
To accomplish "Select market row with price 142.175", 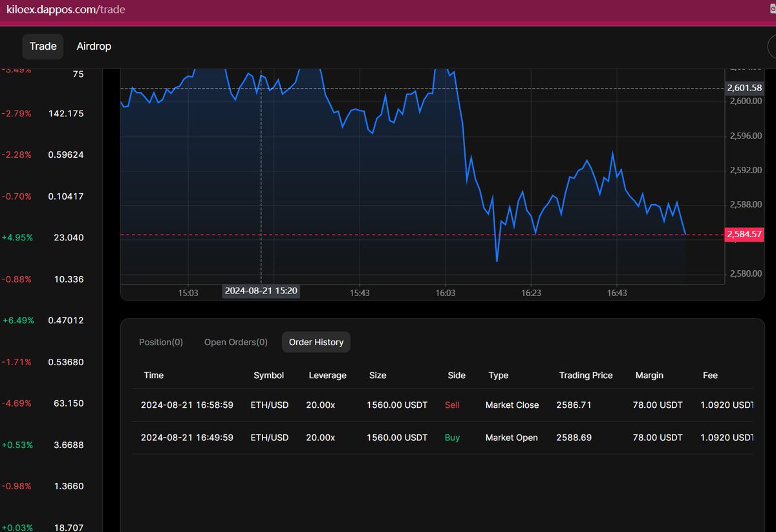I will click(x=51, y=113).
